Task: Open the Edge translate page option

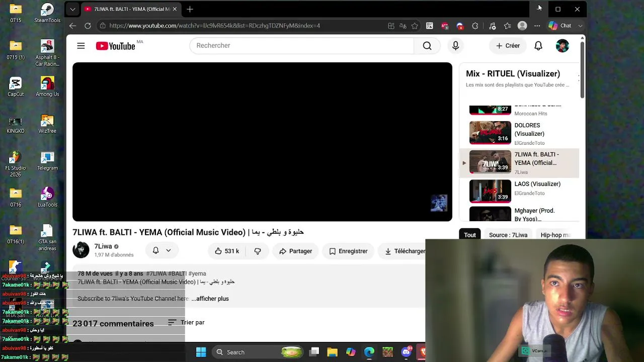Action: coord(403,26)
